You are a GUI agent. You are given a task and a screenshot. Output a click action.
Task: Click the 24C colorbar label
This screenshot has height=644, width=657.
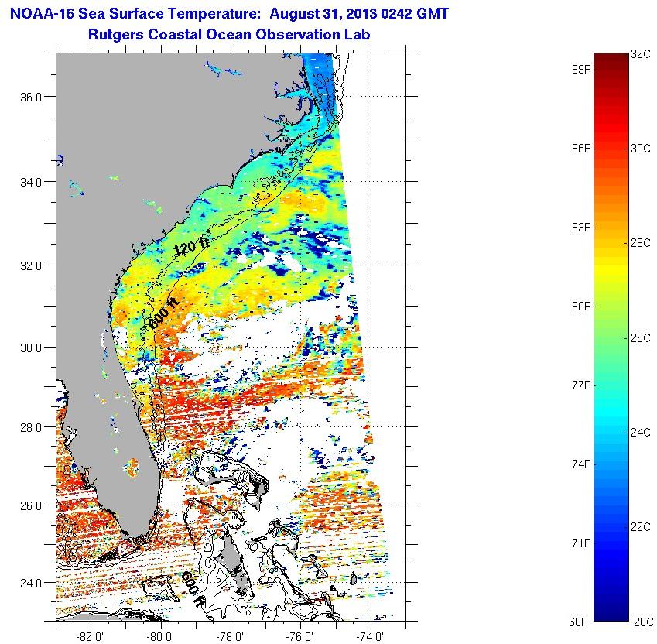pyautogui.click(x=641, y=433)
